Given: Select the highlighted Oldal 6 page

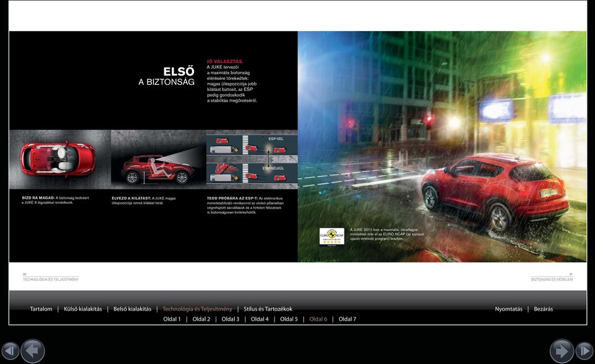Looking at the screenshot, I should pyautogui.click(x=318, y=319).
